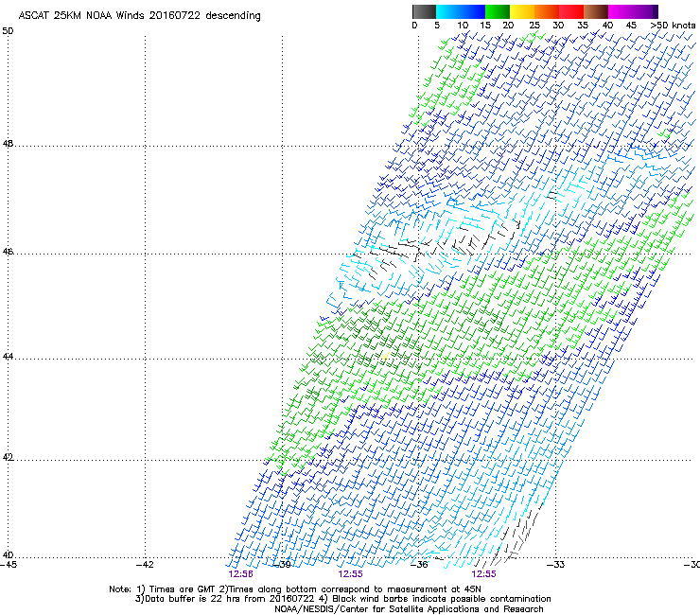Click the legend label '0'
The width and height of the screenshot is (700, 615).
pos(414,26)
